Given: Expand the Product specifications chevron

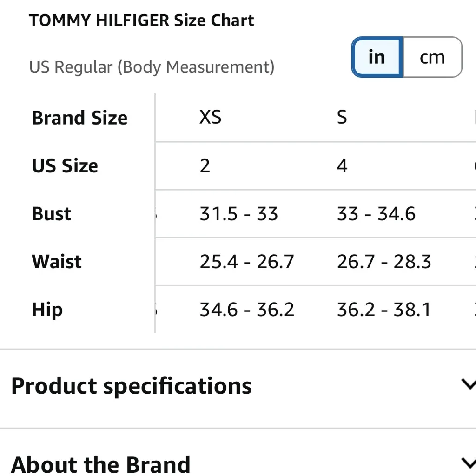Looking at the screenshot, I should pos(467,384).
